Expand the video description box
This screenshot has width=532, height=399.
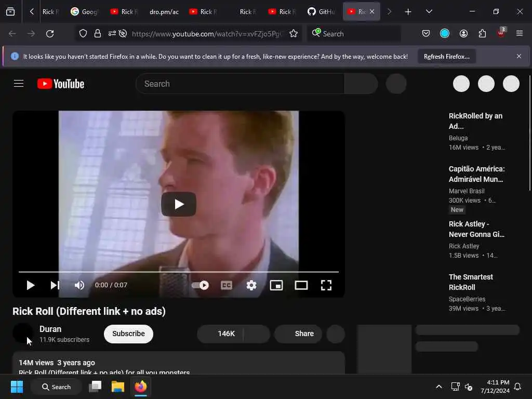(x=179, y=363)
